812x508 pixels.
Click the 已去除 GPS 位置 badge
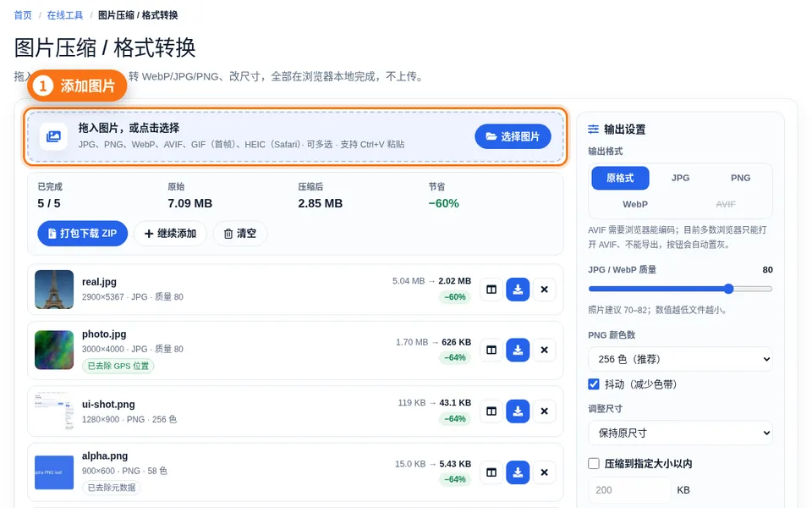118,366
